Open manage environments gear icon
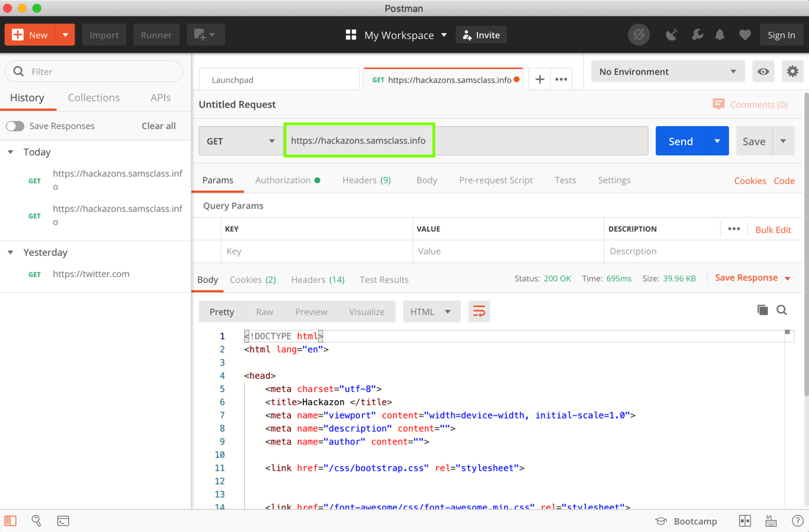This screenshot has width=809, height=532. tap(792, 72)
